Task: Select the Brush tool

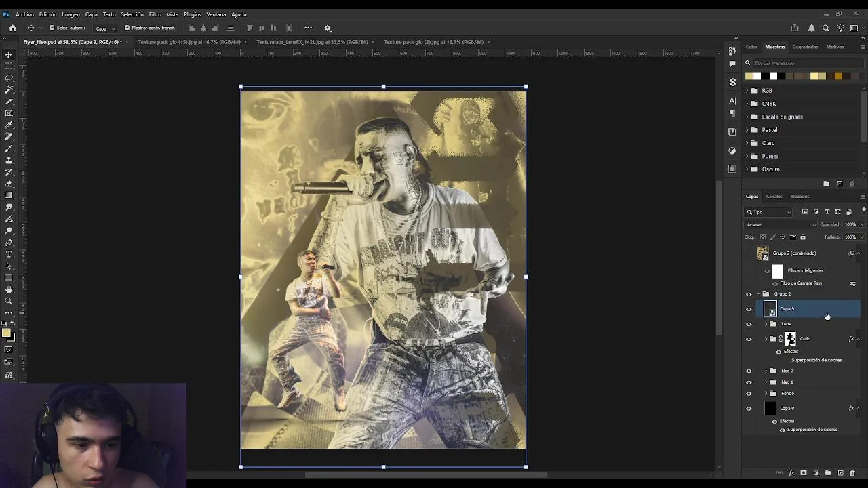Action: click(9, 148)
